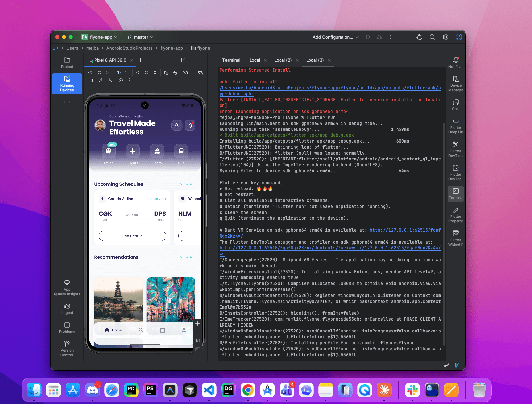
Task: Open Running Devices panel options menu
Action: click(192, 60)
